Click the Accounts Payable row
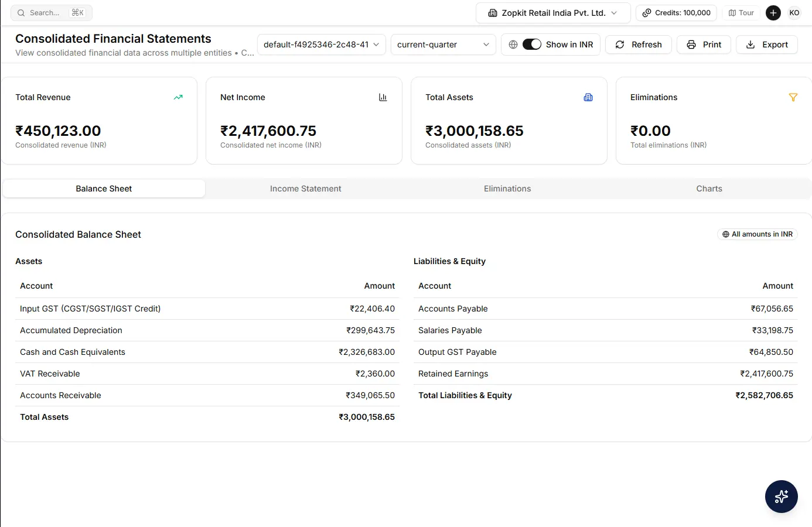The image size is (812, 527). click(606, 309)
